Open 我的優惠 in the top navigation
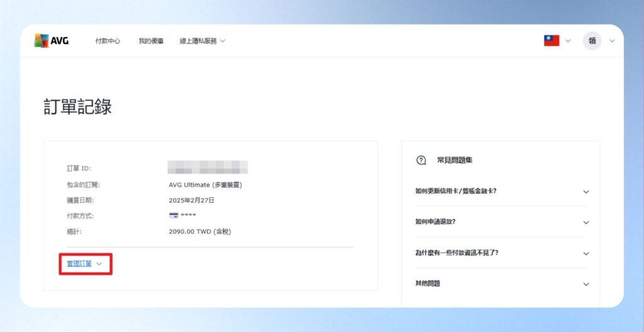The height and width of the screenshot is (332, 644). click(x=151, y=41)
